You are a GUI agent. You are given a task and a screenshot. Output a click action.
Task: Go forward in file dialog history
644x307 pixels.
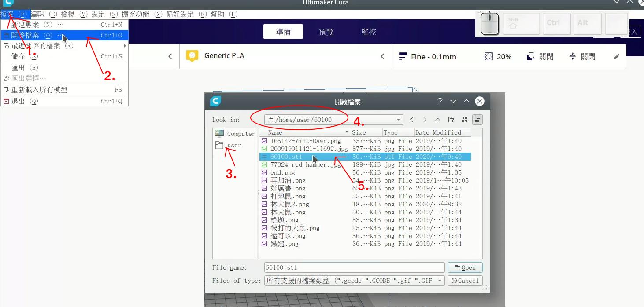pyautogui.click(x=425, y=120)
